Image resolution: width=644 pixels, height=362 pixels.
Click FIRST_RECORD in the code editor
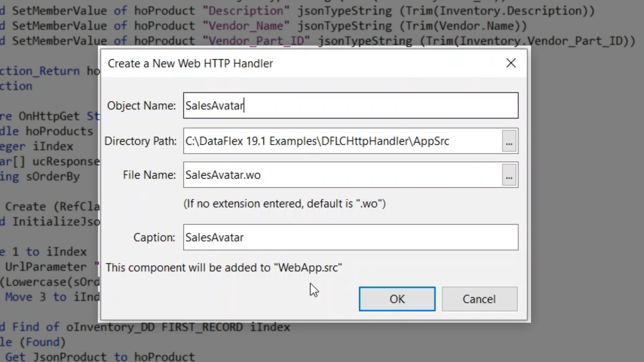click(x=202, y=327)
